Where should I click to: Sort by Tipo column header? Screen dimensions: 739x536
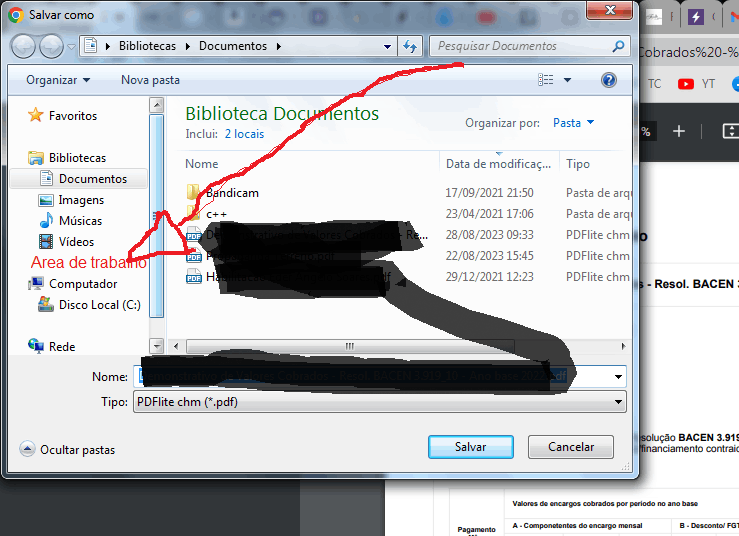tap(578, 164)
